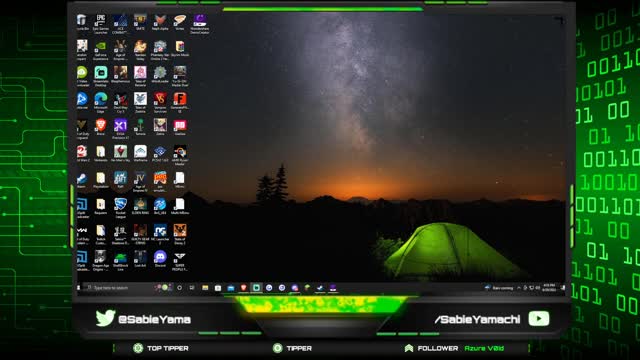The height and width of the screenshot is (360, 640).
Task: Launch Discord from the desktop
Action: coord(160,259)
